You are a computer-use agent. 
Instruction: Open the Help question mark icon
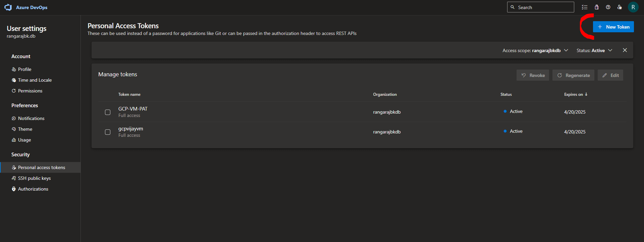(608, 7)
